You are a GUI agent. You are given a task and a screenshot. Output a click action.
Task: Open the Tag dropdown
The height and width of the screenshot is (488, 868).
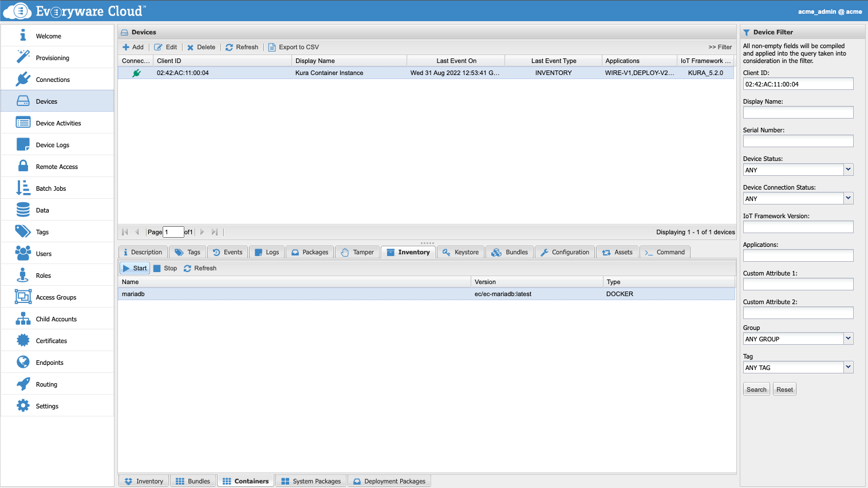pyautogui.click(x=849, y=367)
